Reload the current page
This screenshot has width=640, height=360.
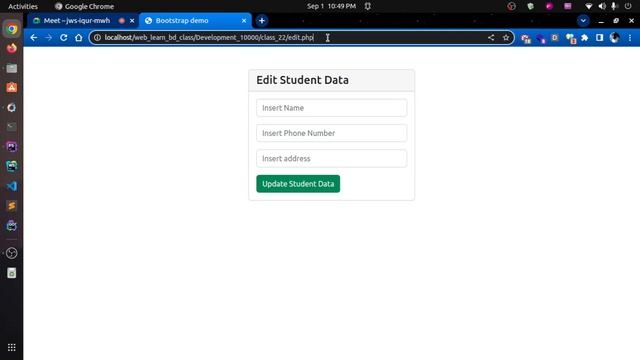pos(64,38)
